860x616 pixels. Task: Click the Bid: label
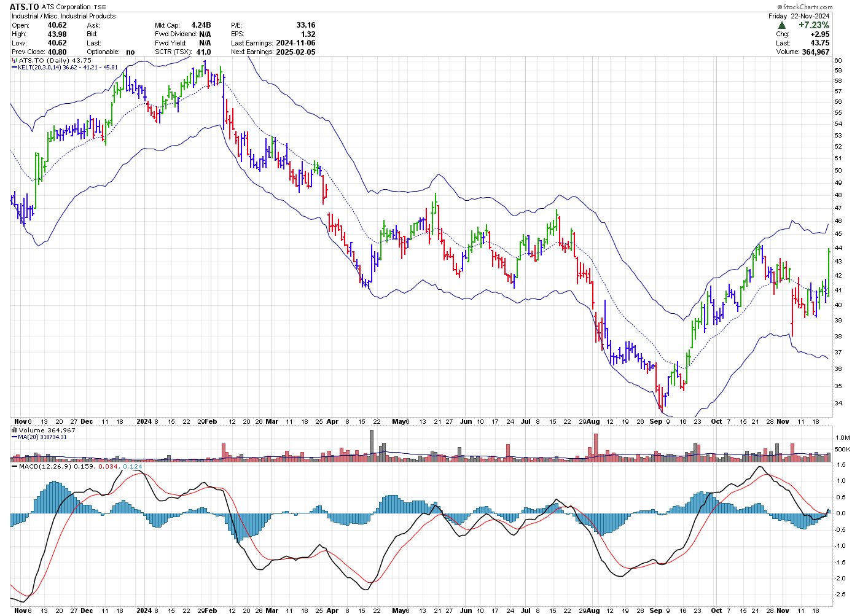point(92,34)
